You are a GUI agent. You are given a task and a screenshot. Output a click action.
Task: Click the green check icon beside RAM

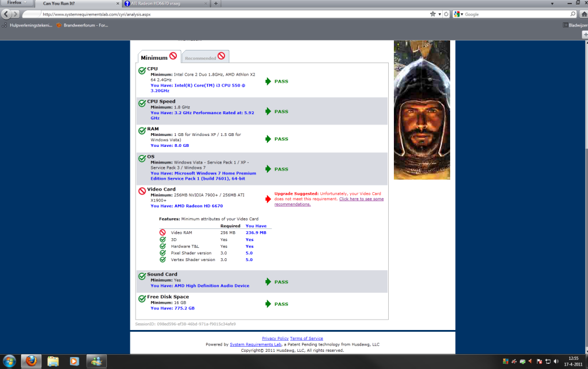142,130
